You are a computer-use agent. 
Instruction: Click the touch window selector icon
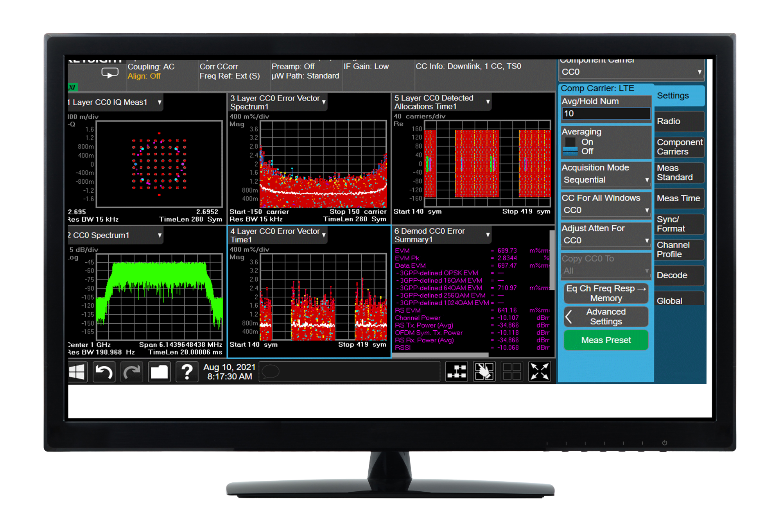(484, 371)
